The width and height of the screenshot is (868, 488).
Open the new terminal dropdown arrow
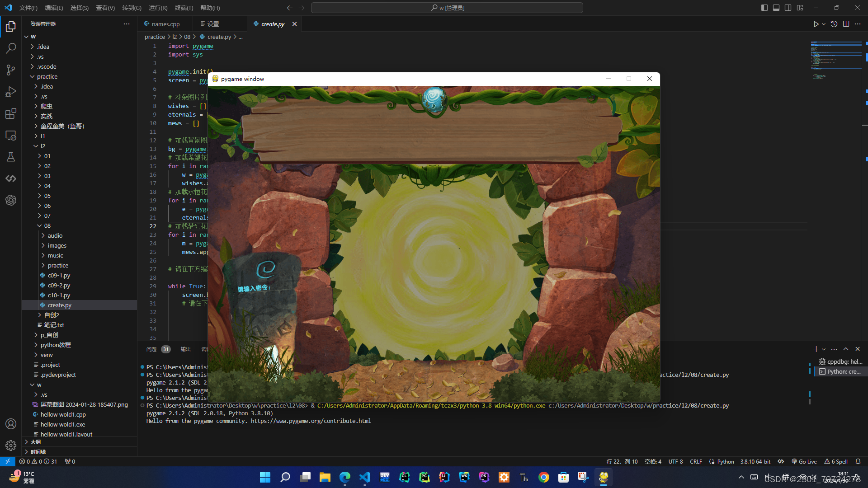[x=824, y=349]
